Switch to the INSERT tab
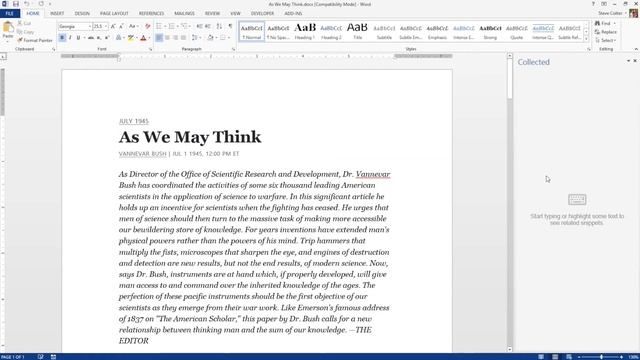The height and width of the screenshot is (360, 640). [57, 13]
